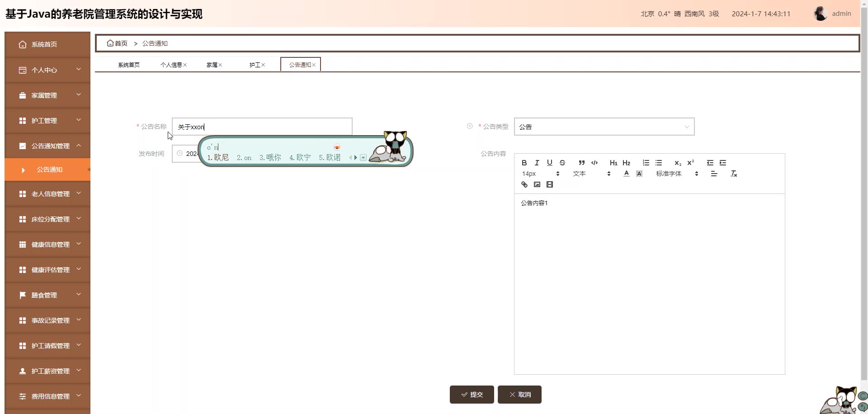Create an ordered numbered list
The height and width of the screenshot is (414, 868).
click(646, 163)
